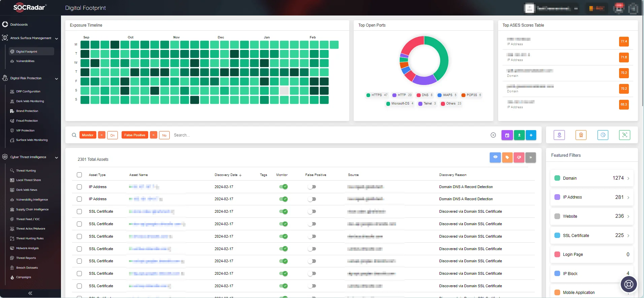Image resolution: width=644 pixels, height=298 pixels.
Task: Collapse the Cyber Threat Intelligence section
Action: coord(56,157)
